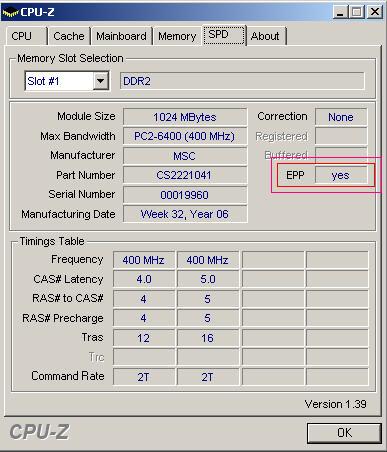Screen dimensions: 387x452
Task: Click the CPU-Z title bar icon
Action: coord(10,12)
